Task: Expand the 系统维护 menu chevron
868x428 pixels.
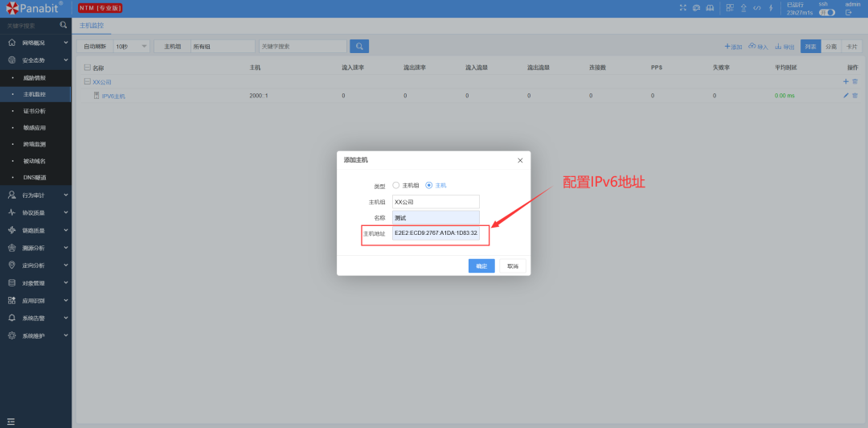Action: coord(66,335)
